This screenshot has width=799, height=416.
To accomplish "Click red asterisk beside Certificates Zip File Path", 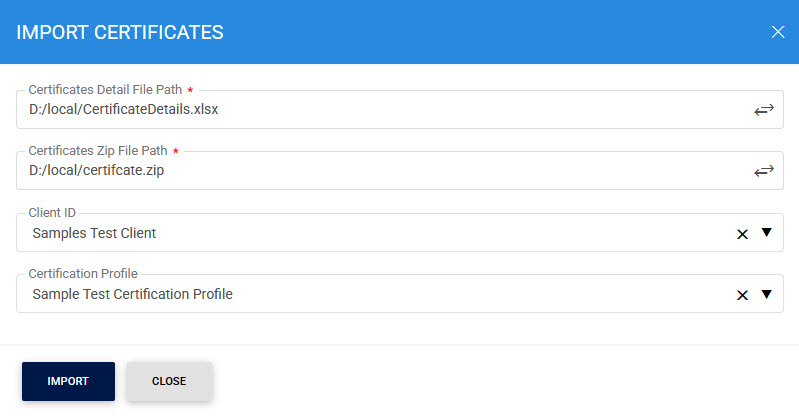I will tap(176, 151).
